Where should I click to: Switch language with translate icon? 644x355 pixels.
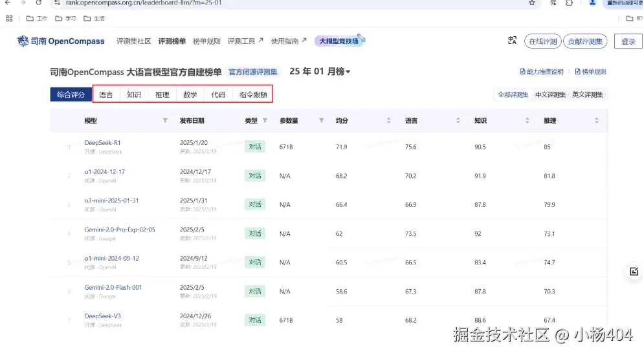pos(512,40)
